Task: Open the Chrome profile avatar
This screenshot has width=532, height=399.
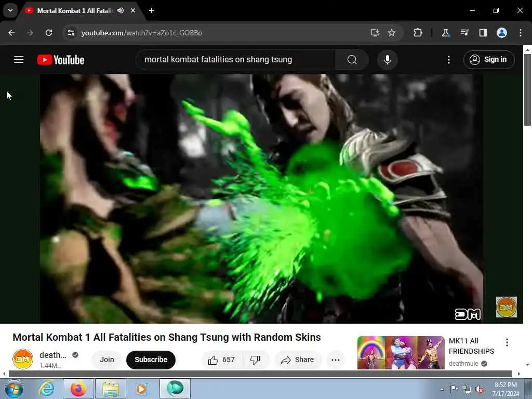Action: (x=502, y=33)
